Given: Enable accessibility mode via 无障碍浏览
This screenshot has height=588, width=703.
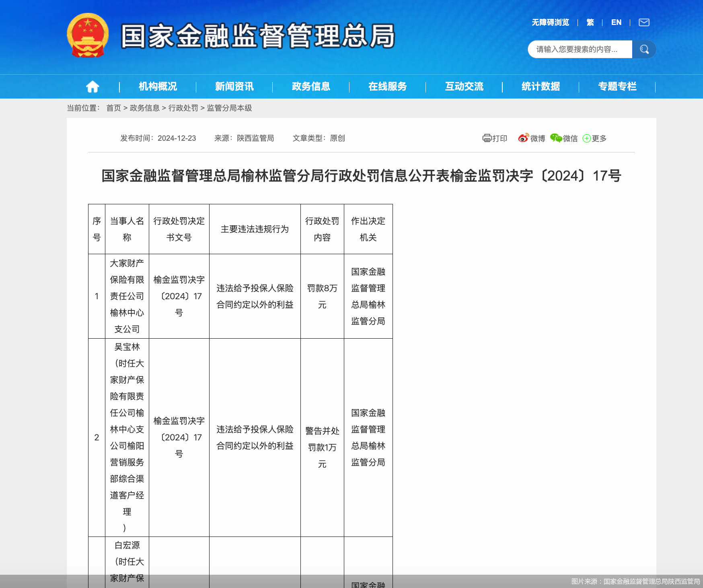Looking at the screenshot, I should coord(550,23).
